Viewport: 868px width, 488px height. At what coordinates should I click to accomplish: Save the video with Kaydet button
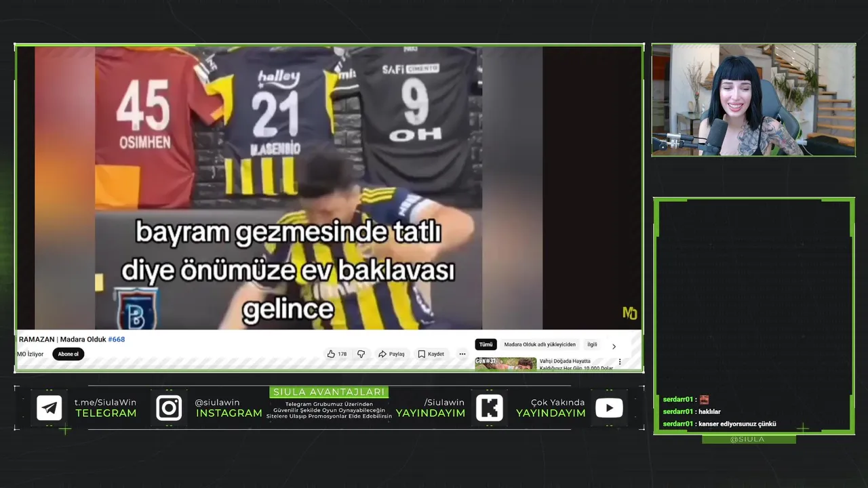[431, 354]
